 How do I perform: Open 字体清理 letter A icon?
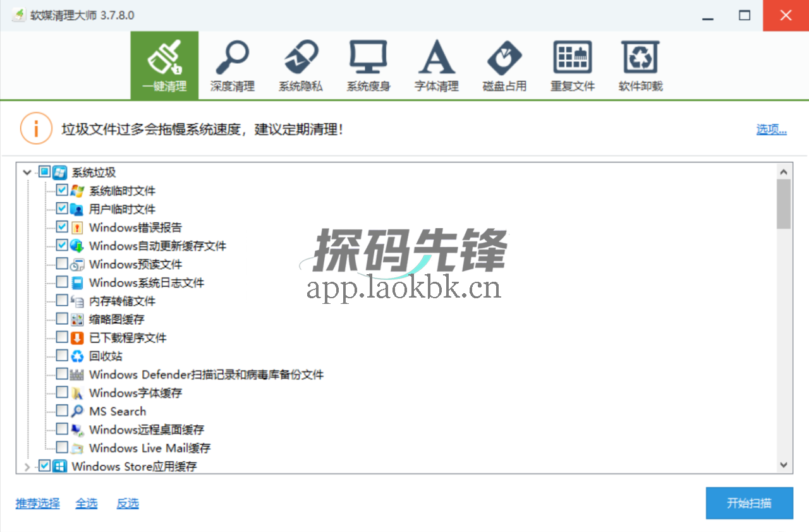pos(436,57)
